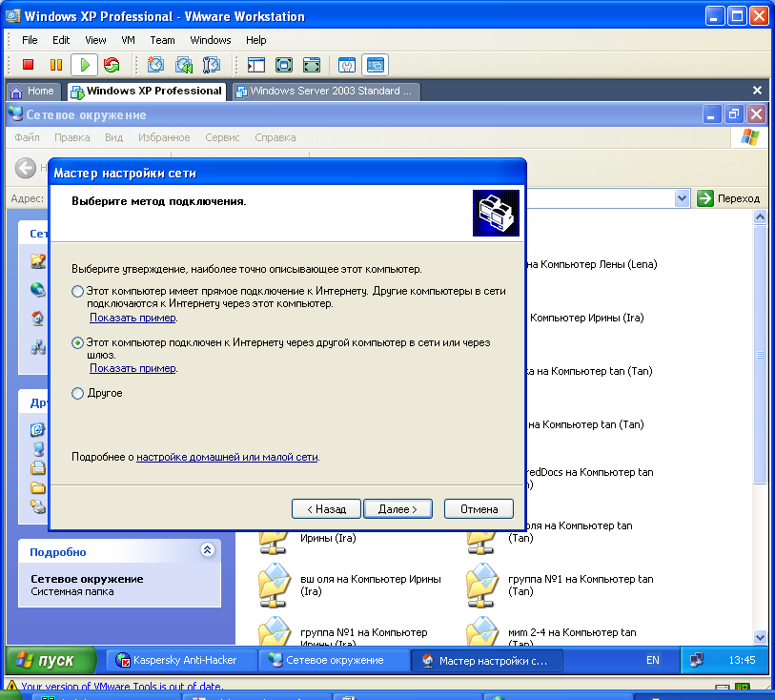
Task: Click scrollbar up arrow in Сетевое окружение
Action: point(760,217)
